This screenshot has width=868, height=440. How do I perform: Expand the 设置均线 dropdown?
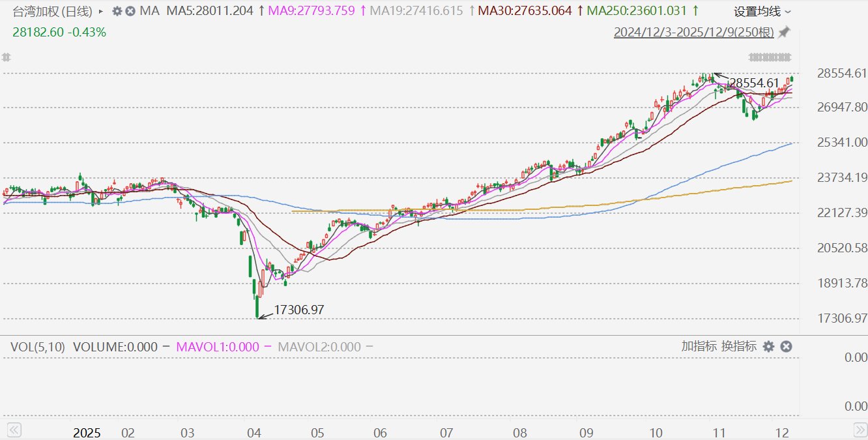pyautogui.click(x=762, y=12)
